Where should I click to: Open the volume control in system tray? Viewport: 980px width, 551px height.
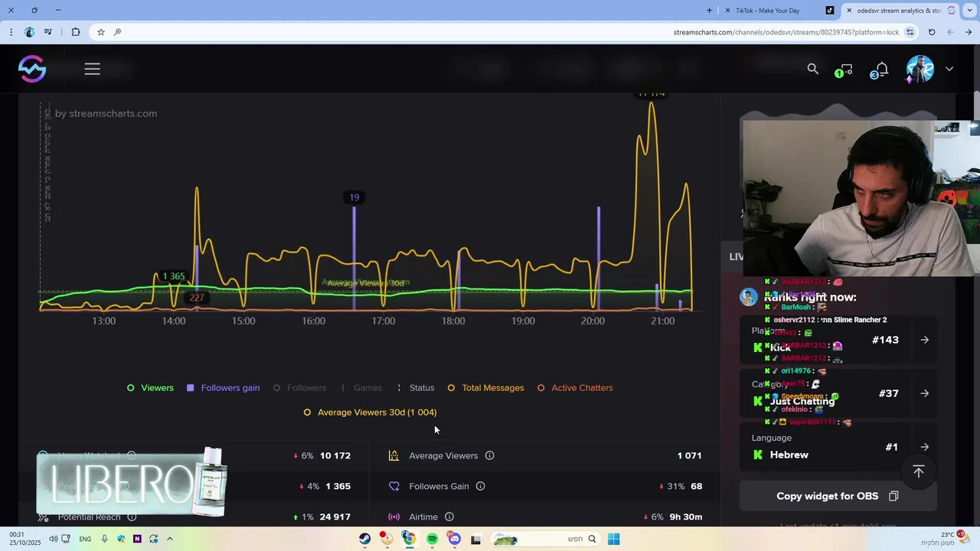click(x=54, y=539)
